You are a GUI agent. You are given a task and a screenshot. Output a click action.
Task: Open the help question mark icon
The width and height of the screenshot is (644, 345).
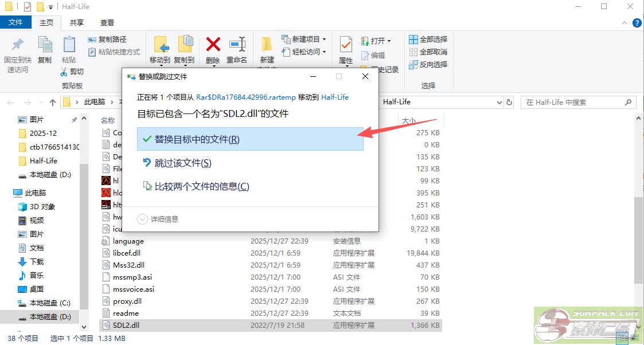click(x=637, y=23)
